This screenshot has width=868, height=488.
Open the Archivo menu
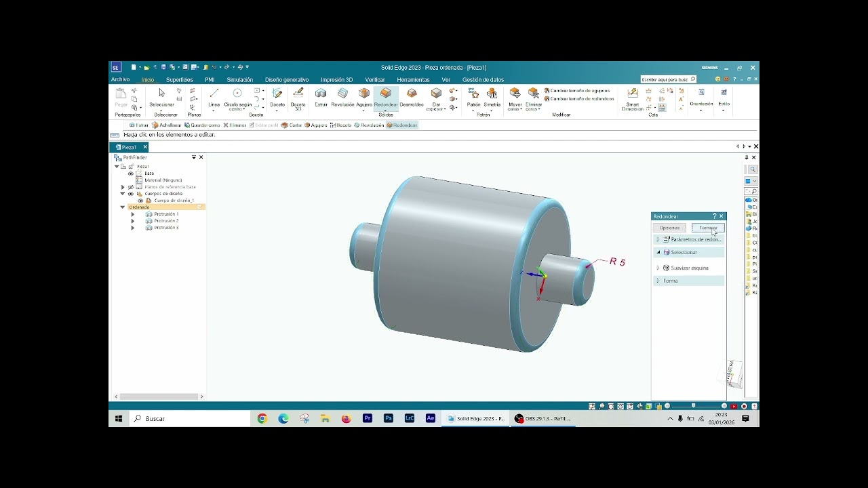[120, 80]
